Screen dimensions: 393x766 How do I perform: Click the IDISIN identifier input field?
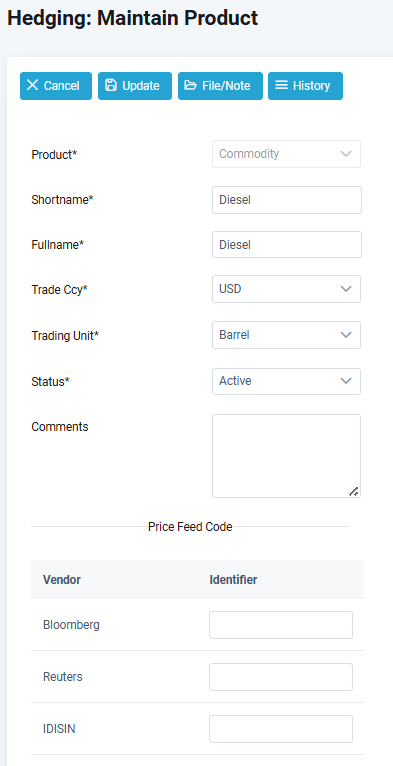coord(281,729)
